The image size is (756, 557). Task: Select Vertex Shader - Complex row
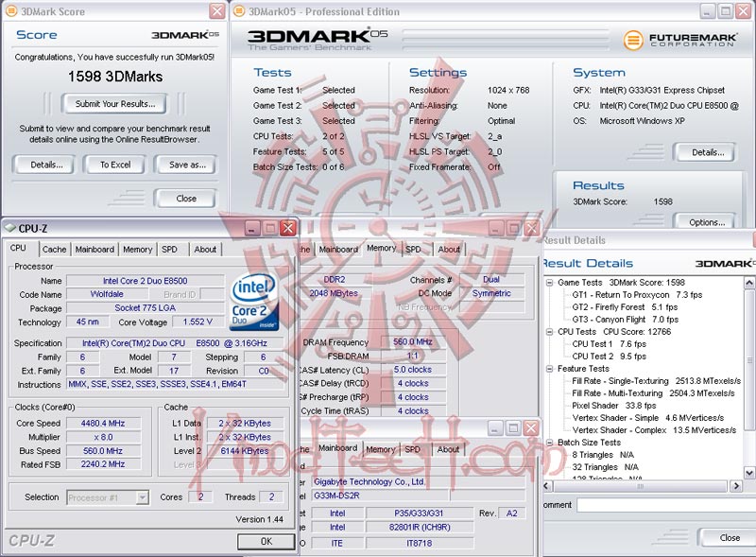654,430
